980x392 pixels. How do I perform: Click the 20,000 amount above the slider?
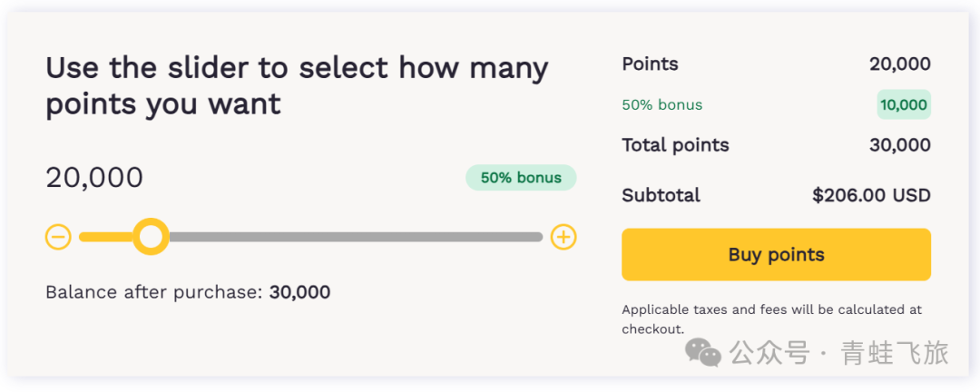click(94, 178)
